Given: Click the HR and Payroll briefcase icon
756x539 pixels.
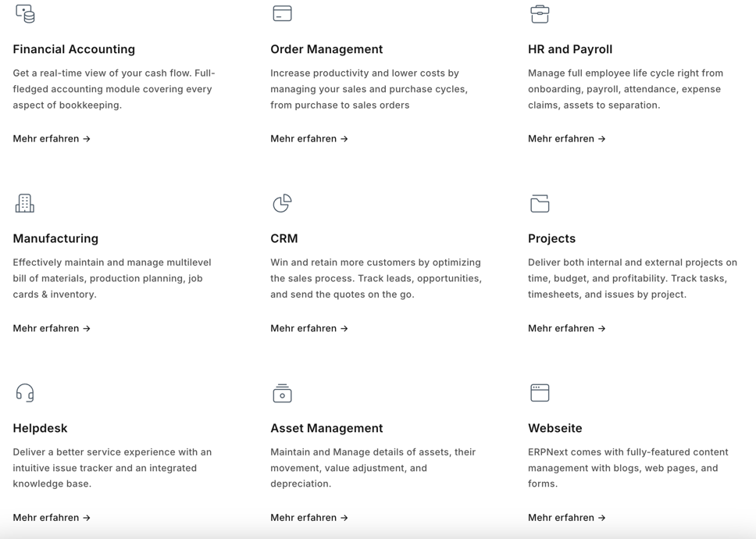Looking at the screenshot, I should pyautogui.click(x=540, y=14).
